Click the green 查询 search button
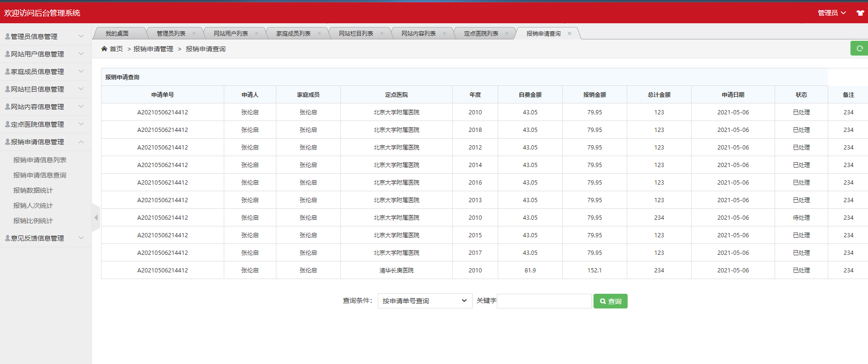The height and width of the screenshot is (364, 868). (x=610, y=301)
